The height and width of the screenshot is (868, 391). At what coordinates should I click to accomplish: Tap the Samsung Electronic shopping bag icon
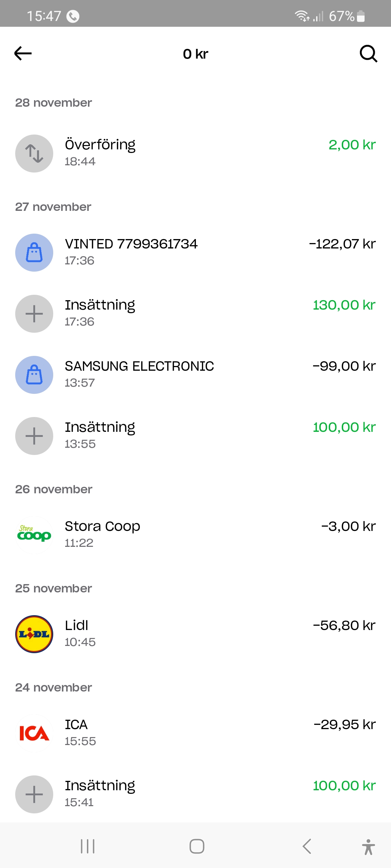pyautogui.click(x=34, y=375)
